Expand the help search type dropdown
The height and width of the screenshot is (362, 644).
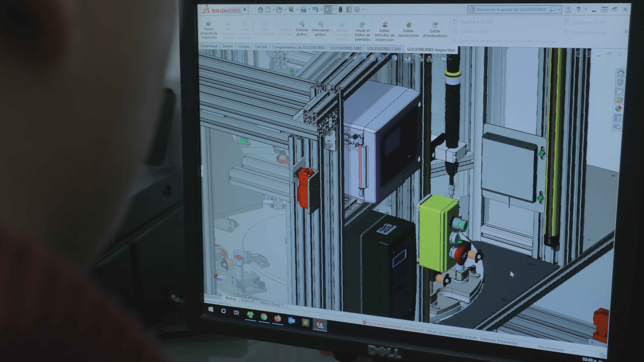(x=559, y=10)
